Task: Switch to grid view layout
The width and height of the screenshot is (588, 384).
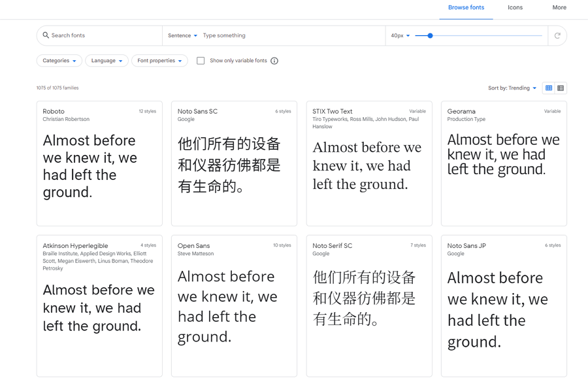Action: coord(549,88)
